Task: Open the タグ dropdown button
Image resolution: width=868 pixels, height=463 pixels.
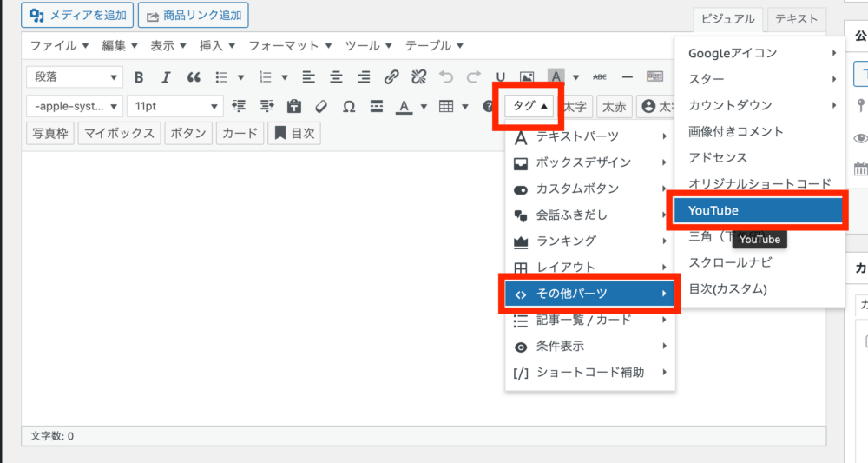Action: (529, 106)
